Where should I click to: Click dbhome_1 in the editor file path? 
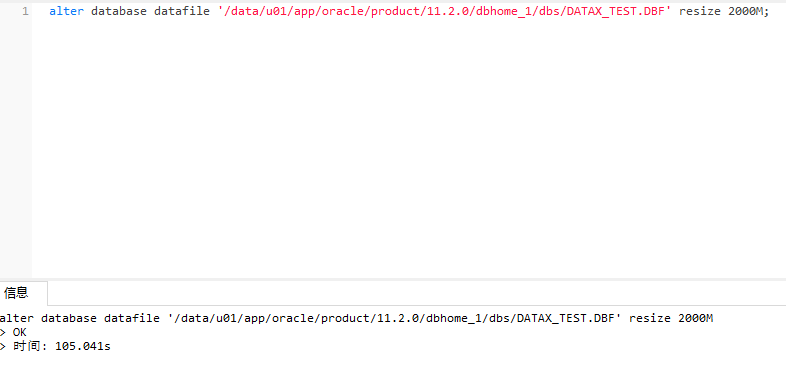[504, 11]
